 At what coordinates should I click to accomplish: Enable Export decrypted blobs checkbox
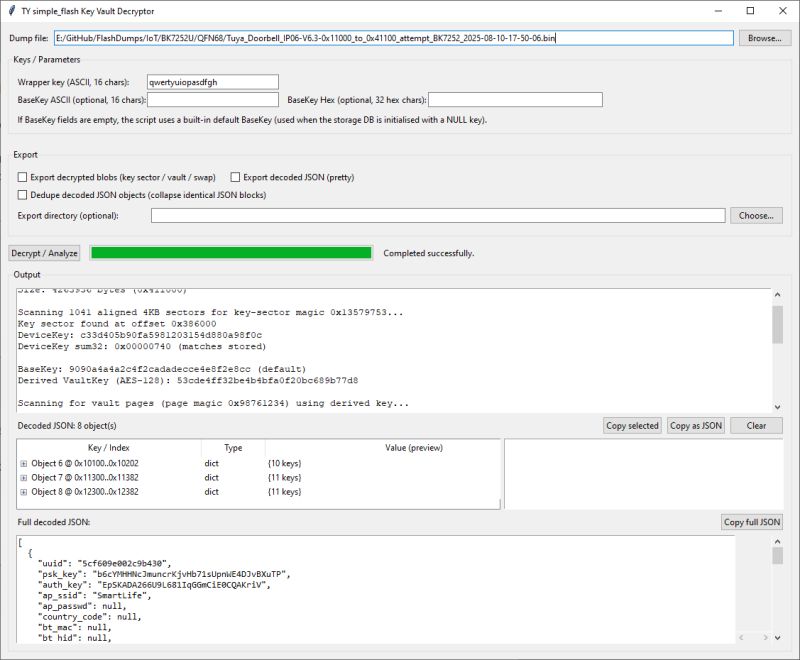[x=21, y=176]
